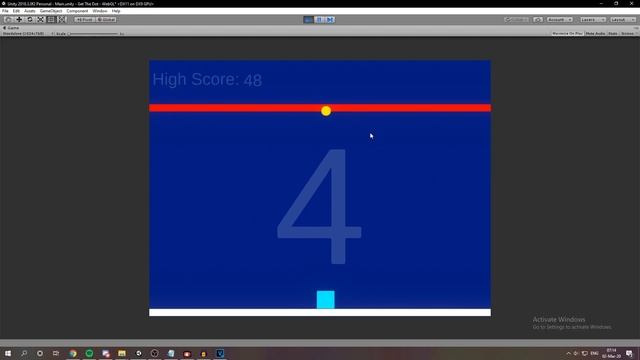The width and height of the screenshot is (640, 360).
Task: Open Cortana from the taskbar
Action: (x=40, y=353)
